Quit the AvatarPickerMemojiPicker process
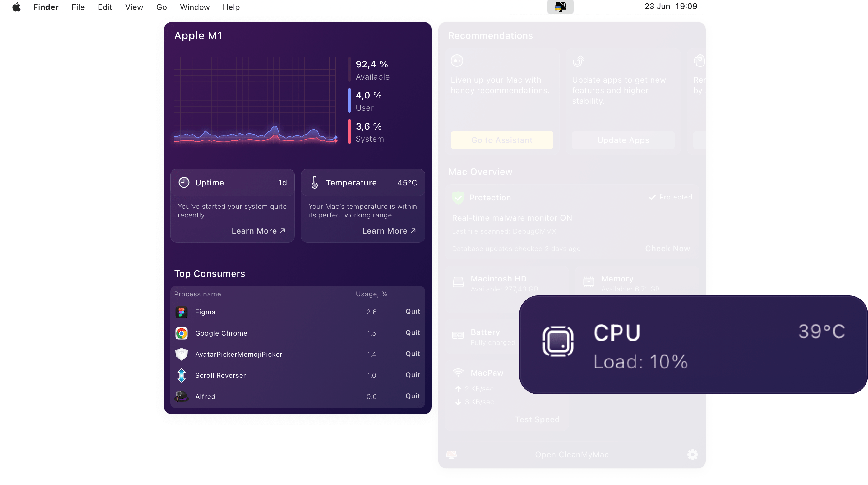 (413, 354)
